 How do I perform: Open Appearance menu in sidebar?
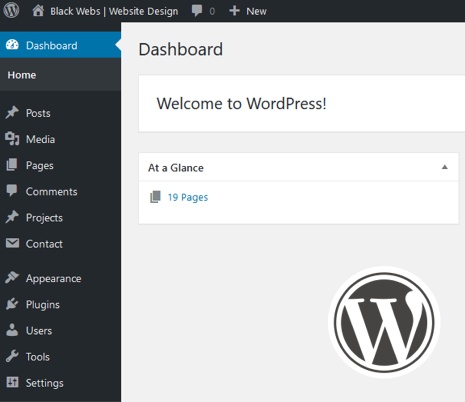coord(53,278)
